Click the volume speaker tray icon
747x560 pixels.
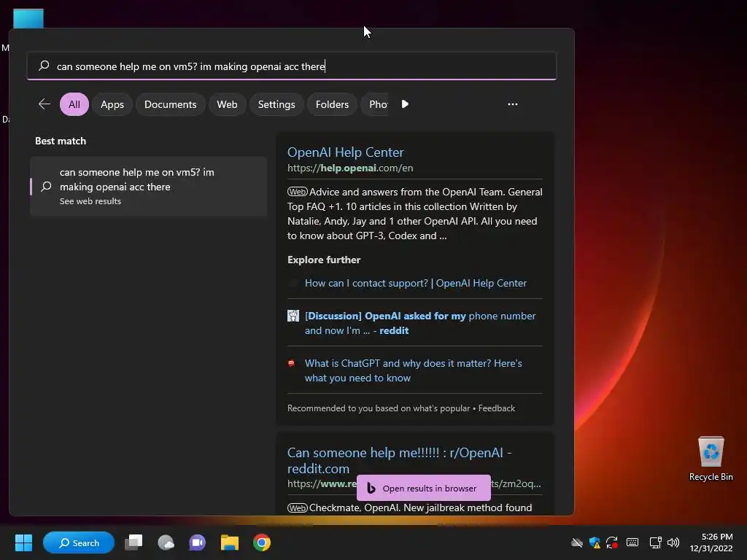click(673, 542)
